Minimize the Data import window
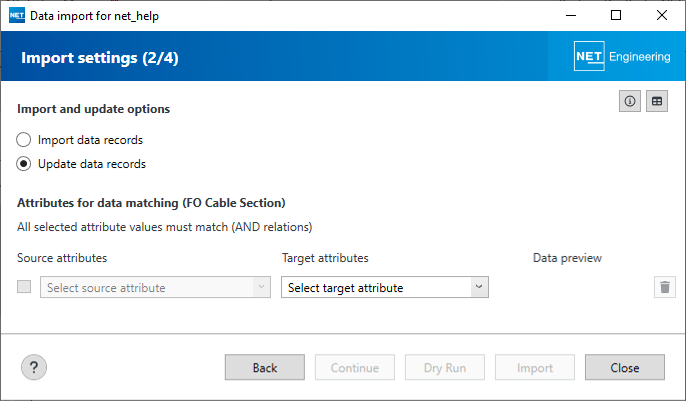 [570, 15]
